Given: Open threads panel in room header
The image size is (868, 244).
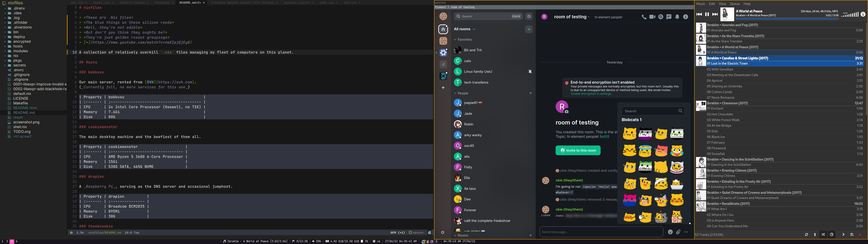Looking at the screenshot, I should 669,17.
